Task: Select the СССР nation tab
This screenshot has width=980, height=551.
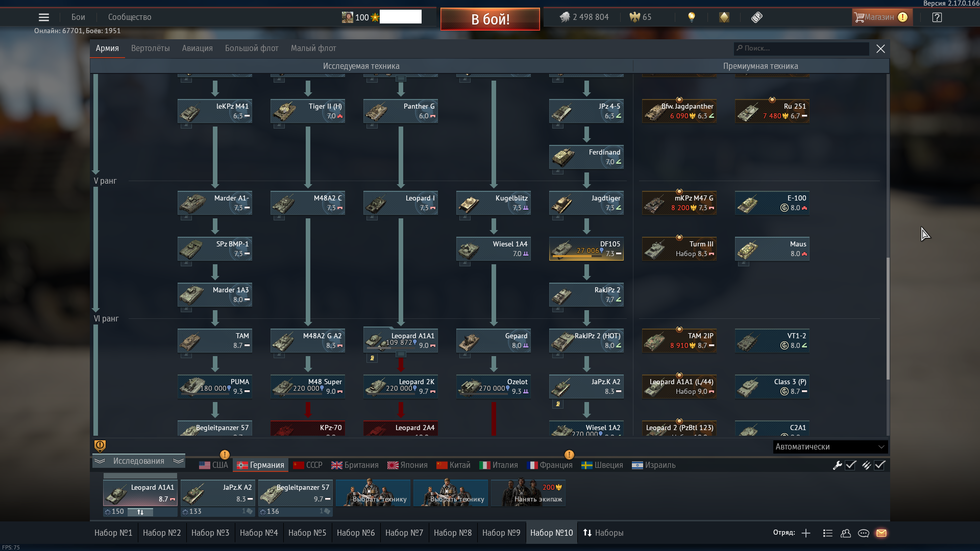Action: click(308, 465)
